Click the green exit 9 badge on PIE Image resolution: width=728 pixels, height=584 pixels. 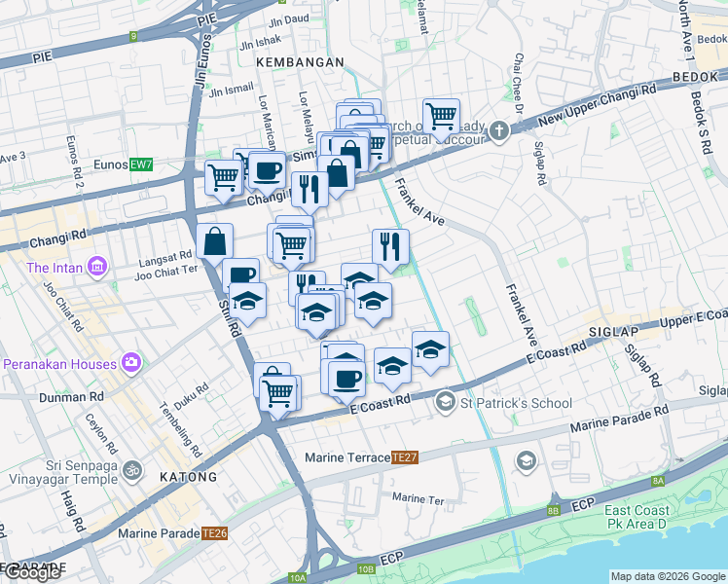coord(133,36)
